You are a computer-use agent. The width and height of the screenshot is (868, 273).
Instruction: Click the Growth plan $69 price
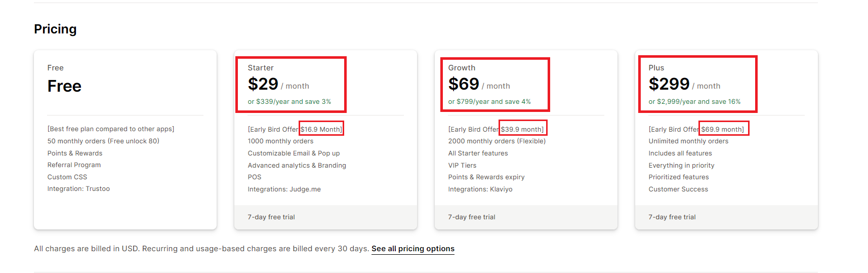pos(464,84)
